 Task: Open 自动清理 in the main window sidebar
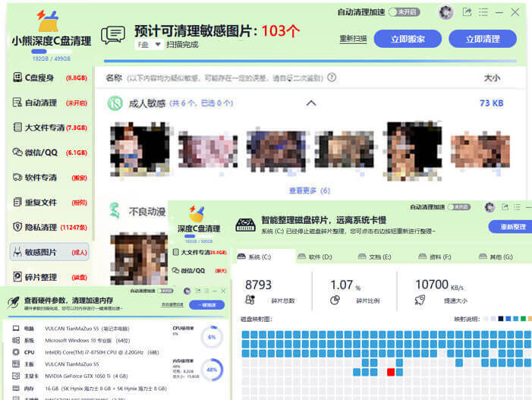pyautogui.click(x=50, y=102)
